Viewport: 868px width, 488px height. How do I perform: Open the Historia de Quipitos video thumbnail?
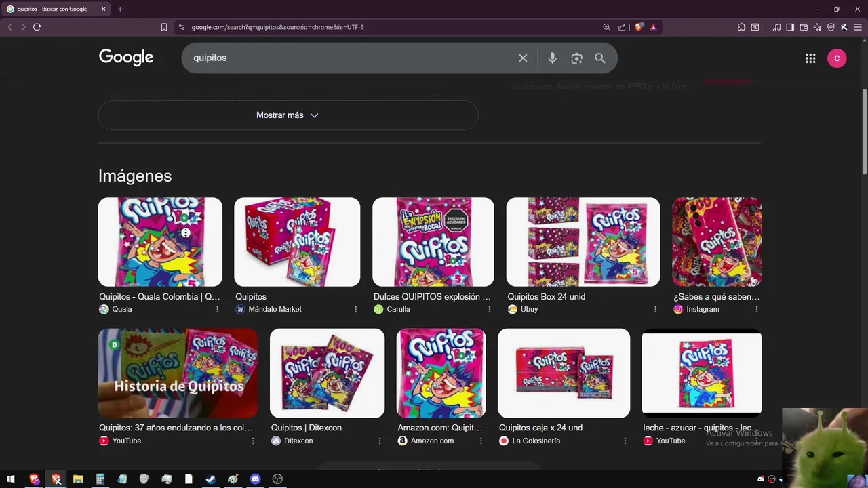(178, 373)
